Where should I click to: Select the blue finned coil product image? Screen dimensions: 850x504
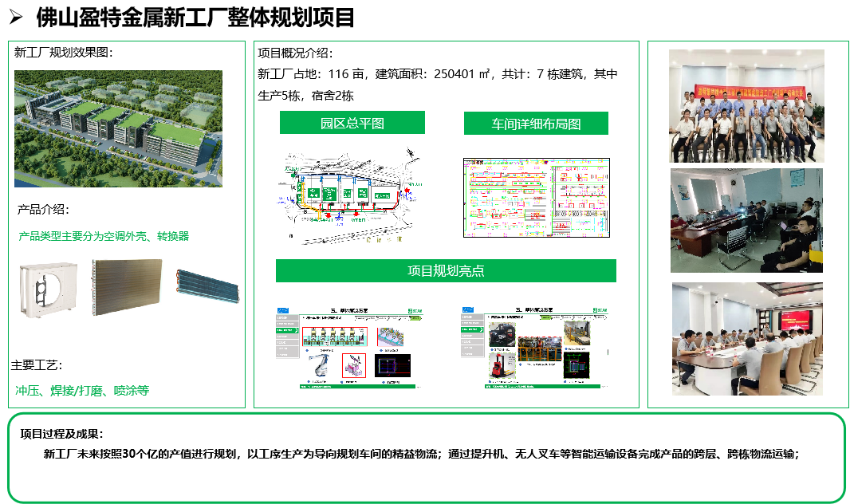[x=207, y=285]
